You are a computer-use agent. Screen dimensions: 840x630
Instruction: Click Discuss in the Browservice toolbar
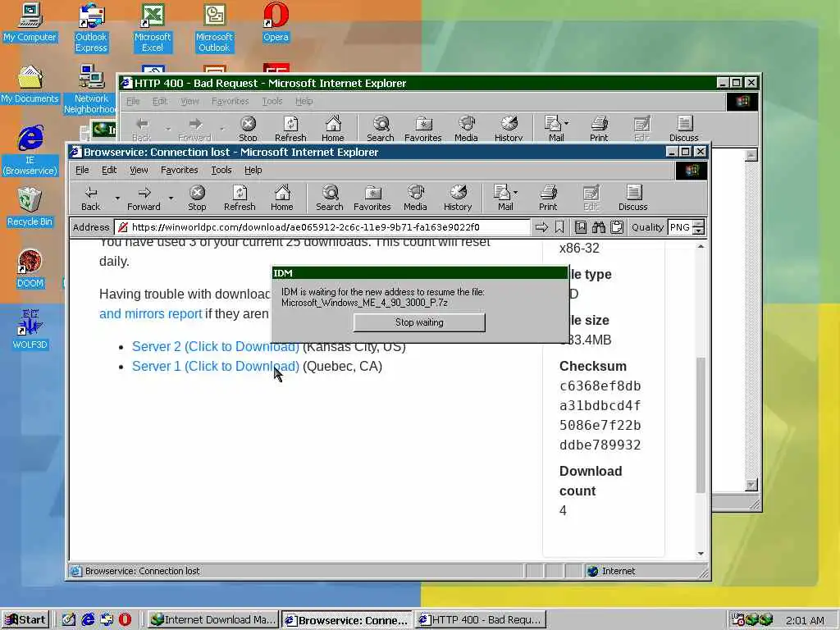tap(633, 198)
